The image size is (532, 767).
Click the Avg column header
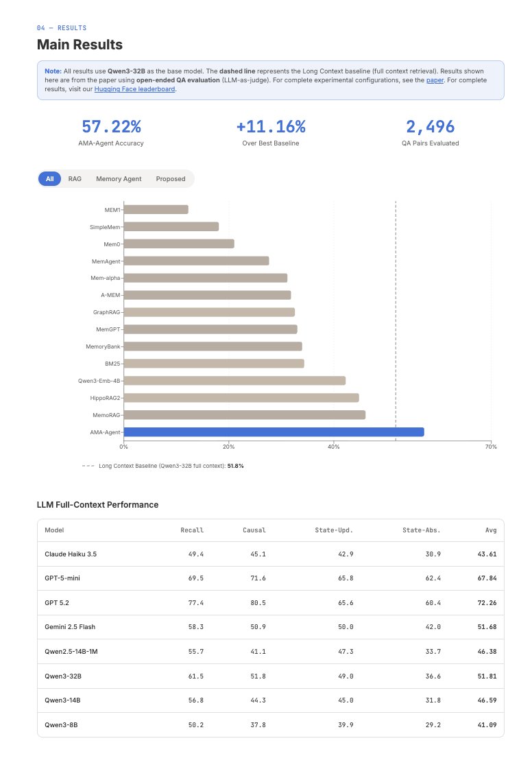491,530
